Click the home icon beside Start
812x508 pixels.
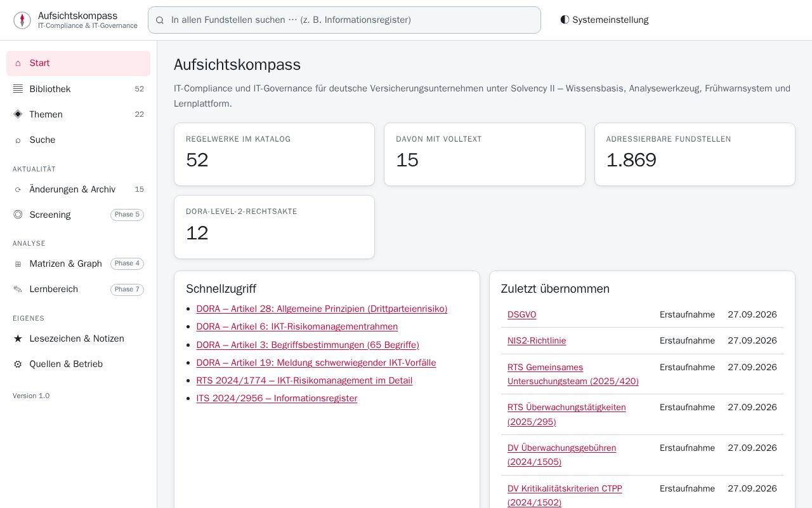pyautogui.click(x=18, y=63)
